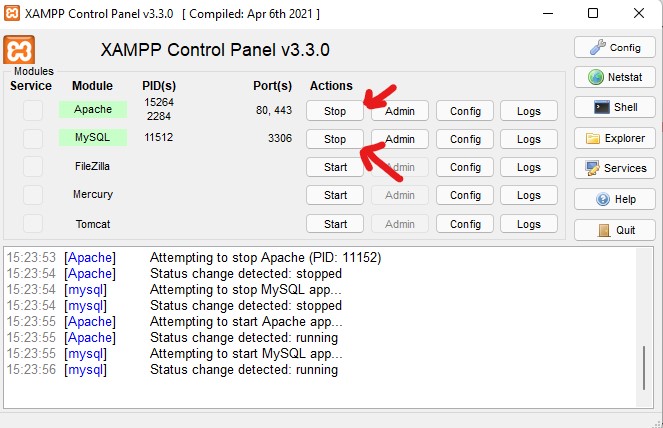Maximize the XAMPP Control Panel window

[x=593, y=14]
